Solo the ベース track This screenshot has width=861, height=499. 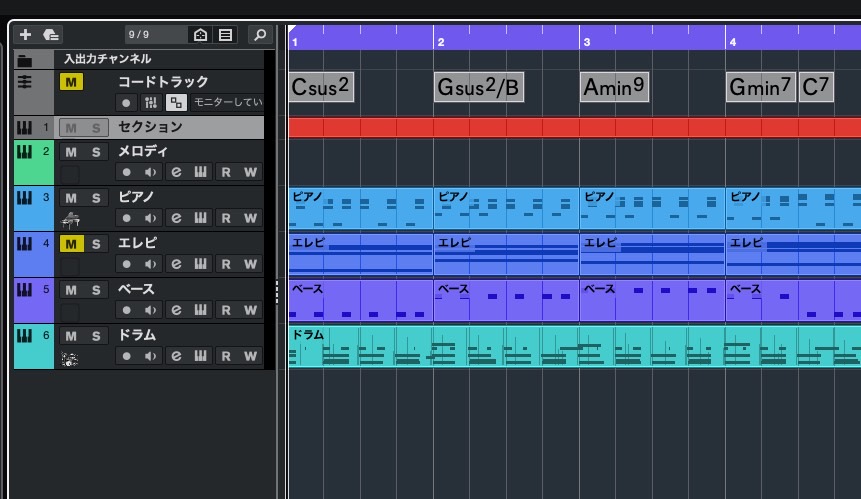coord(96,290)
